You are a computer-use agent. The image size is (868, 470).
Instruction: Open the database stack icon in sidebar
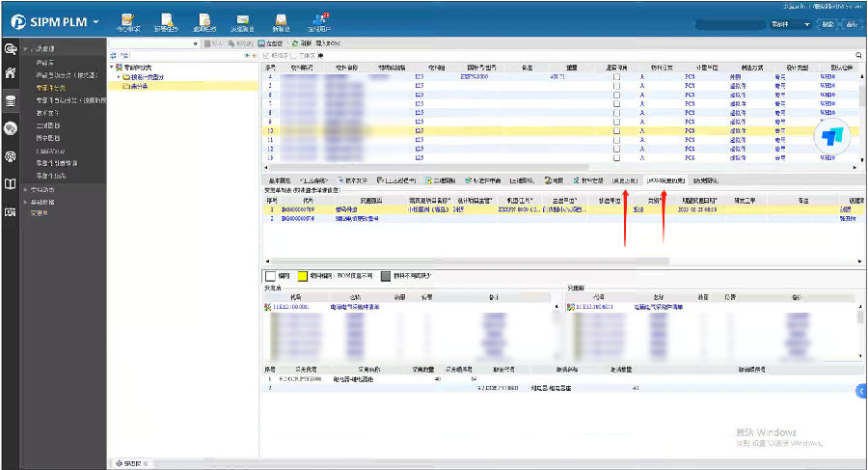click(x=11, y=100)
